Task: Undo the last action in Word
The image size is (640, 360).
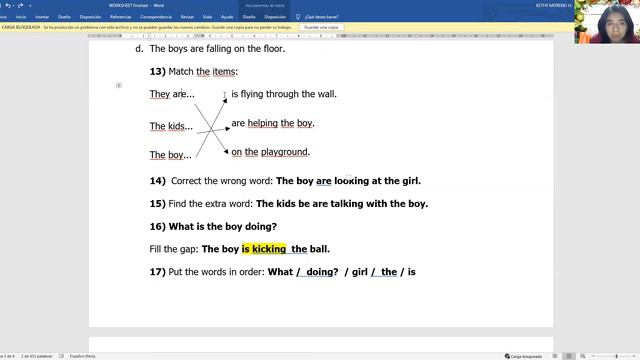Action: click(x=8, y=6)
